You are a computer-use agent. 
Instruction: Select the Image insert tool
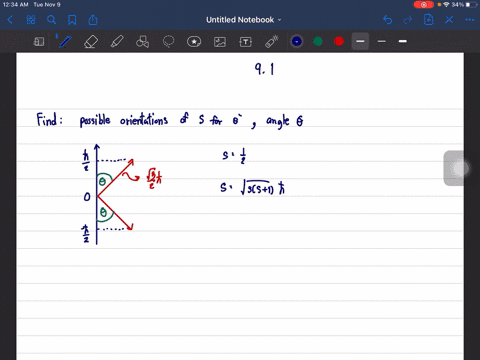(x=220, y=42)
